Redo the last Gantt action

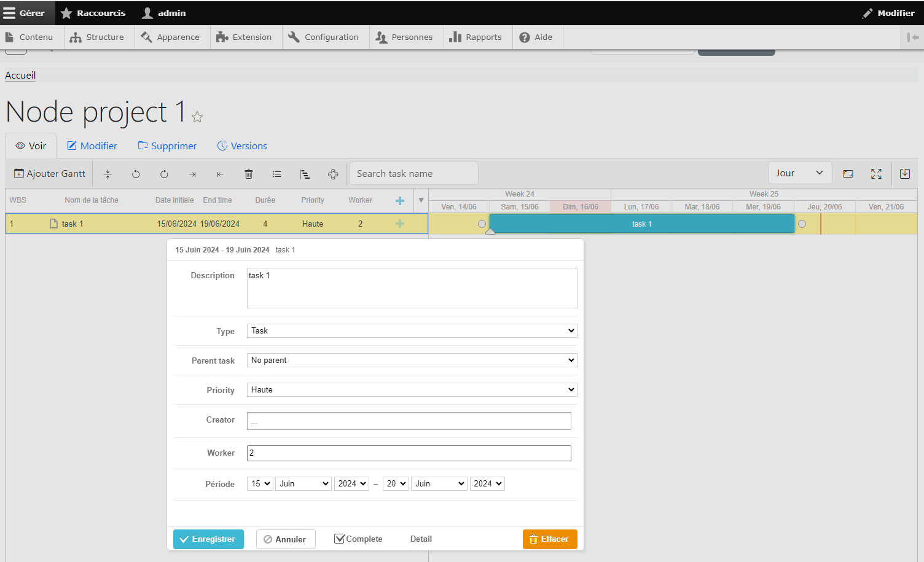(164, 174)
